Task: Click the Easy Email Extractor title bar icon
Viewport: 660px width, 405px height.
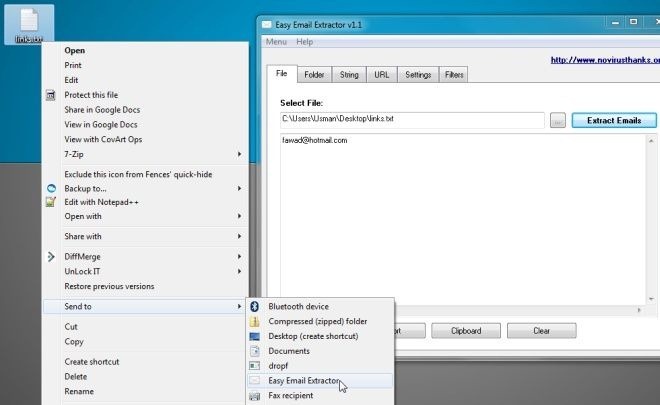Action: coord(266,25)
